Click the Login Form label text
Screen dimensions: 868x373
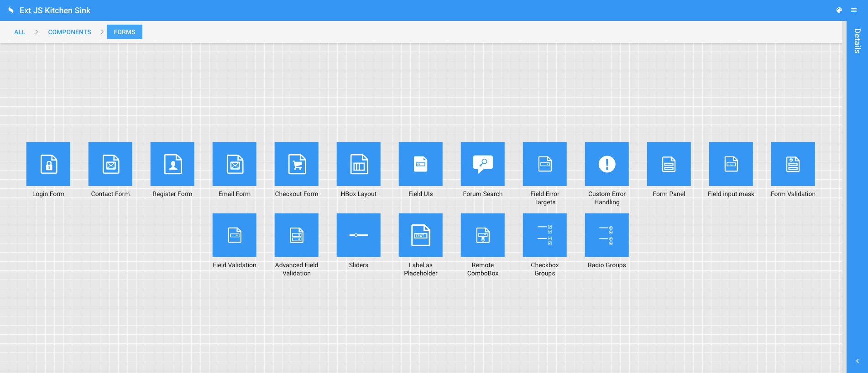click(x=48, y=194)
